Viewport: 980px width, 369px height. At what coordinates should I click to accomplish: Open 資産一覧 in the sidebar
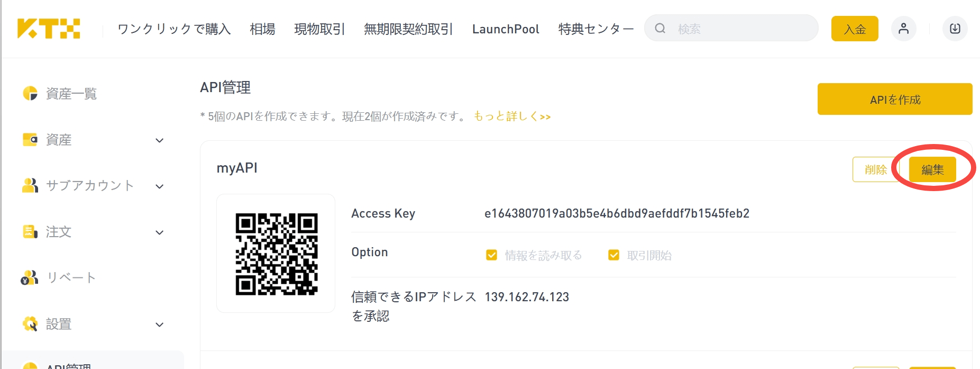[x=71, y=94]
